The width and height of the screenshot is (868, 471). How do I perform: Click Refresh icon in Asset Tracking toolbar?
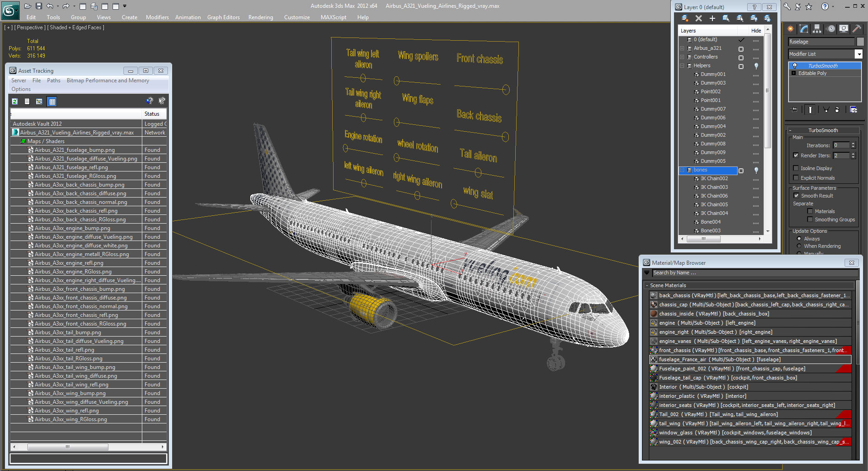pos(15,102)
